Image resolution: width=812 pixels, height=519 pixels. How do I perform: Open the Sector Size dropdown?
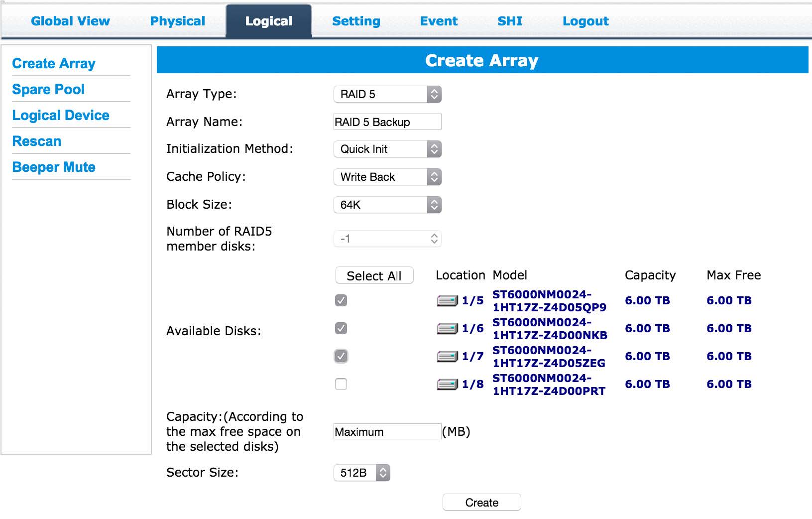[361, 473]
